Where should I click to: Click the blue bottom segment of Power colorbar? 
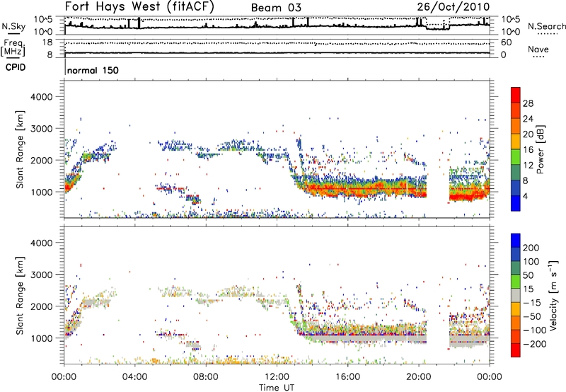pos(516,204)
